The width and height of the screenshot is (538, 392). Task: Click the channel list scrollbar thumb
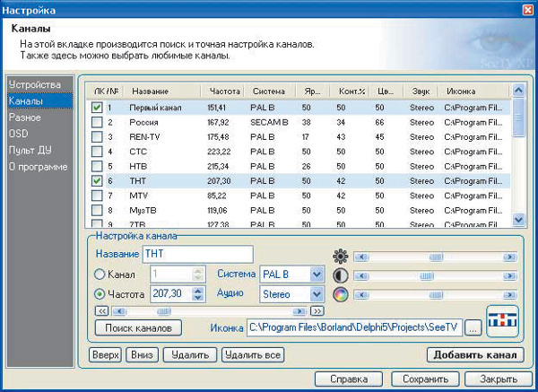[x=518, y=118]
